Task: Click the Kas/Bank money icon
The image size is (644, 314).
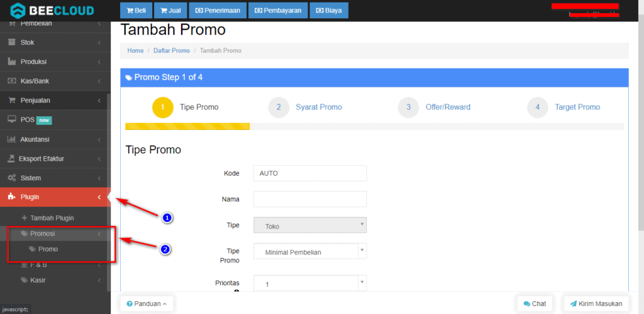Action: 11,81
